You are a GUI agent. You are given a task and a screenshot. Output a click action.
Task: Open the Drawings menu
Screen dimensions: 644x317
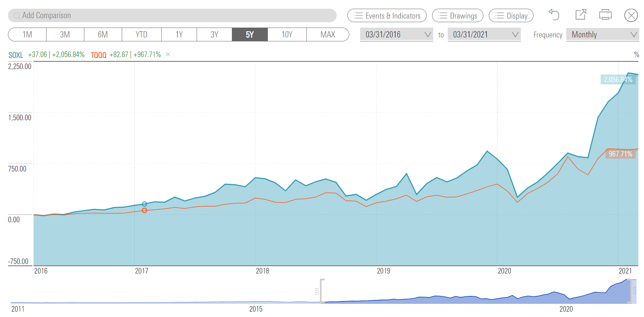click(x=458, y=16)
